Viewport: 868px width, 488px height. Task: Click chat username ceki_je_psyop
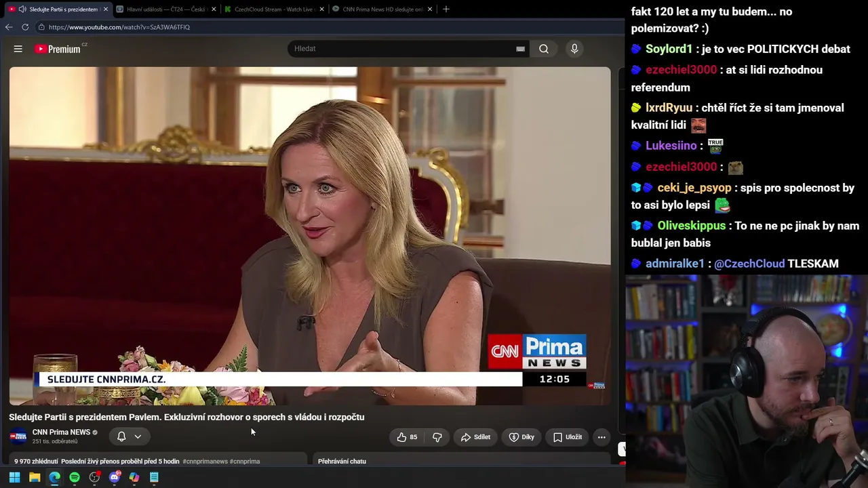[x=694, y=188]
